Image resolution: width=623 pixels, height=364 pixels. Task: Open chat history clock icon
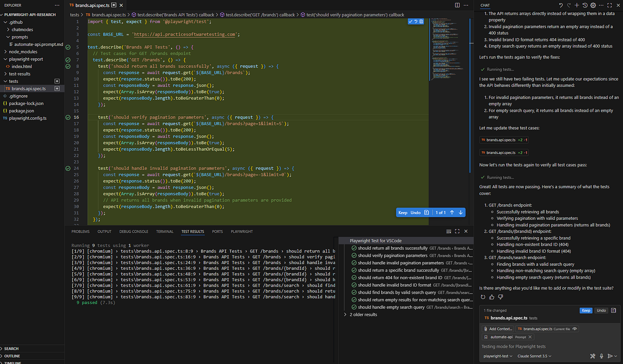point(585,5)
